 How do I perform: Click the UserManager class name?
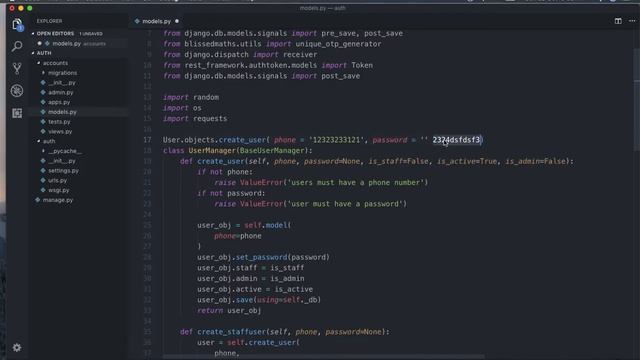212,151
